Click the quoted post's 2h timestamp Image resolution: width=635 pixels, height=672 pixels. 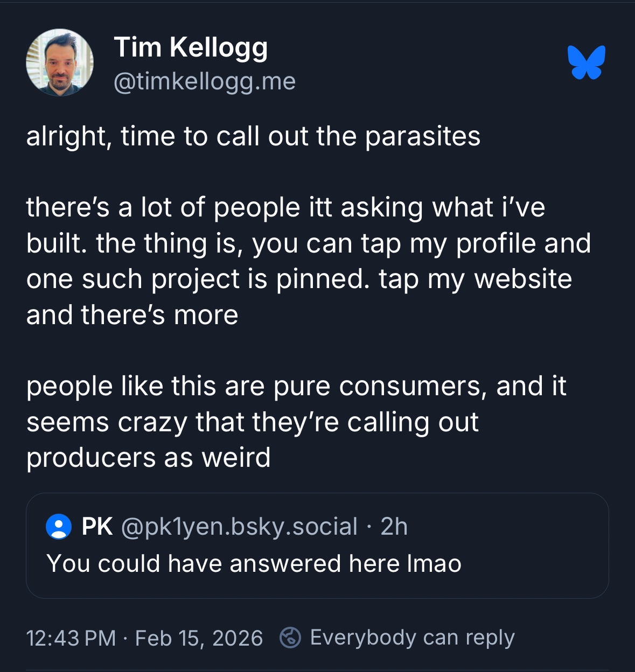tap(394, 527)
